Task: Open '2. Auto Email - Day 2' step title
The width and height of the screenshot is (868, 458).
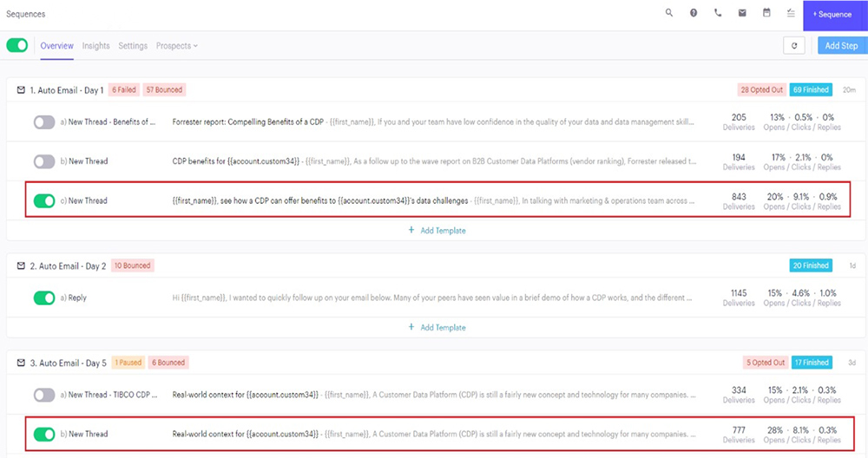Action: pyautogui.click(x=68, y=266)
